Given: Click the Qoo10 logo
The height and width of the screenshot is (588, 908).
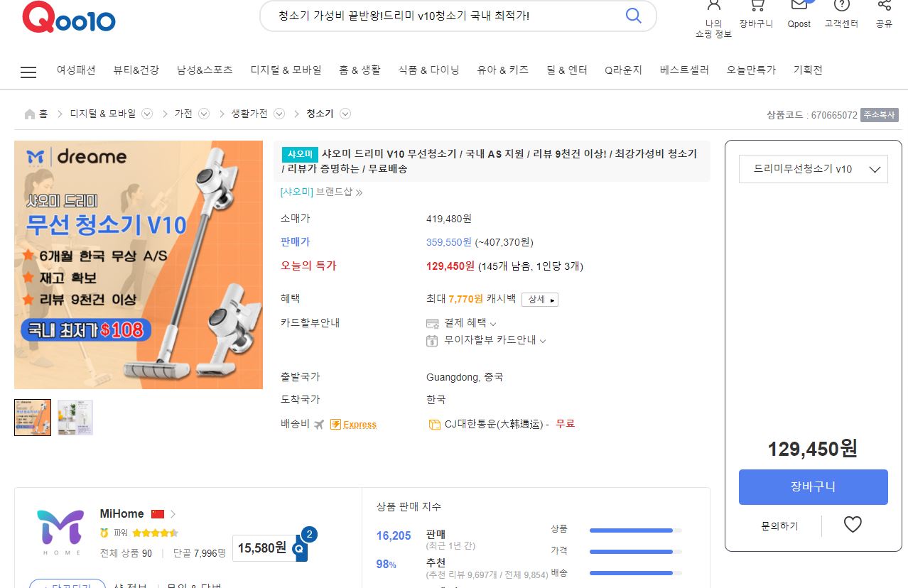Looking at the screenshot, I should (x=69, y=17).
